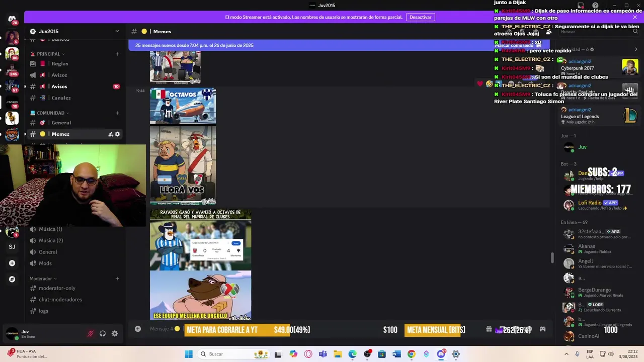Image resolution: width=644 pixels, height=362 pixels.
Task: Expand the Juv2015 server dropdown menu
Action: [117, 31]
